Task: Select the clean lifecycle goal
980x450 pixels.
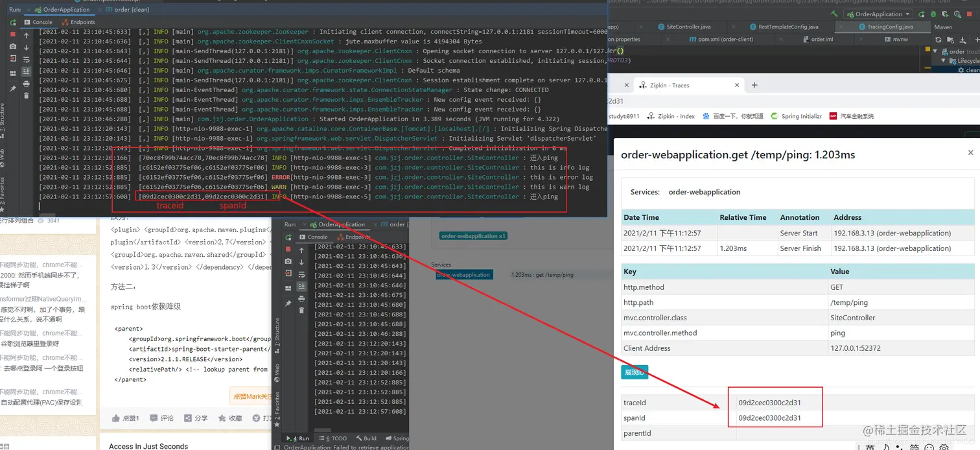Action: click(x=969, y=70)
